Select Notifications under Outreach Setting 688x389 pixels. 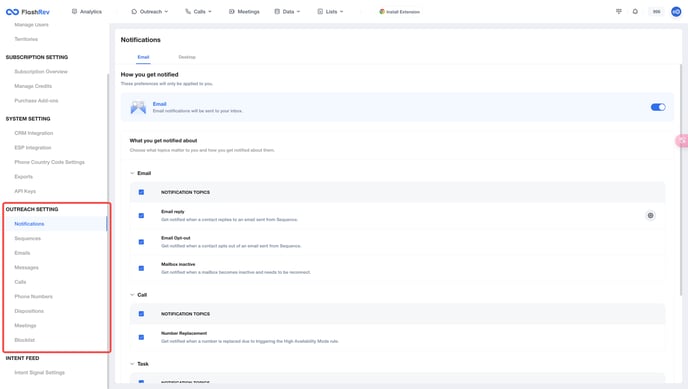tap(29, 224)
